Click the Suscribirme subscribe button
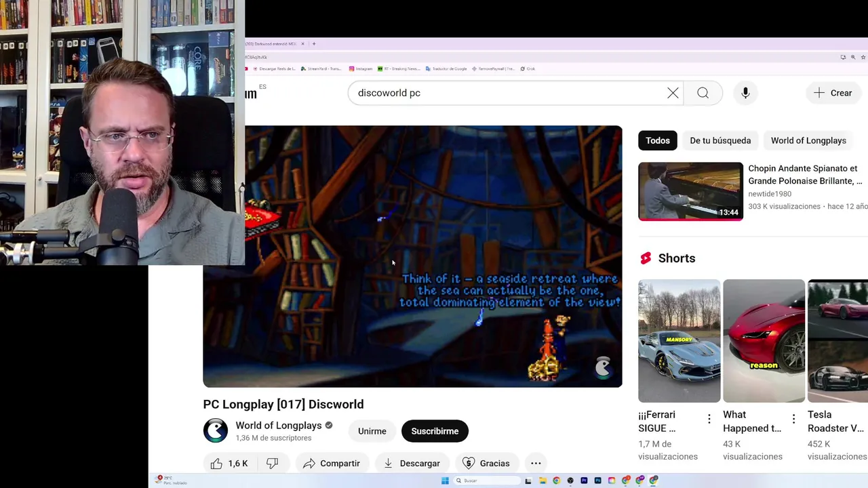The height and width of the screenshot is (488, 868). pos(435,431)
